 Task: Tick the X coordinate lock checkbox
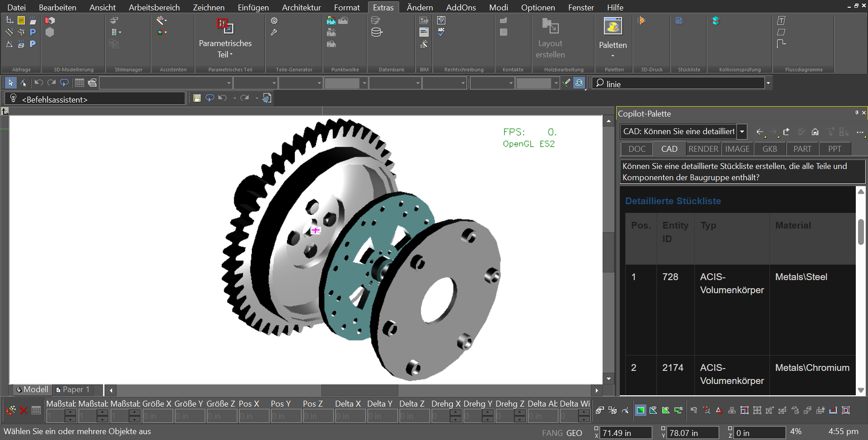tap(596, 429)
